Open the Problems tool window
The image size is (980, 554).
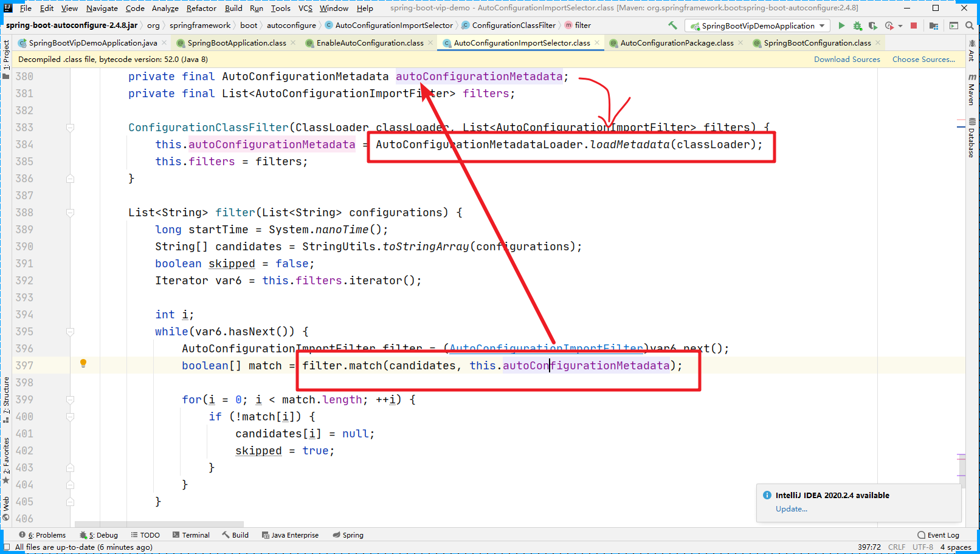(x=43, y=535)
